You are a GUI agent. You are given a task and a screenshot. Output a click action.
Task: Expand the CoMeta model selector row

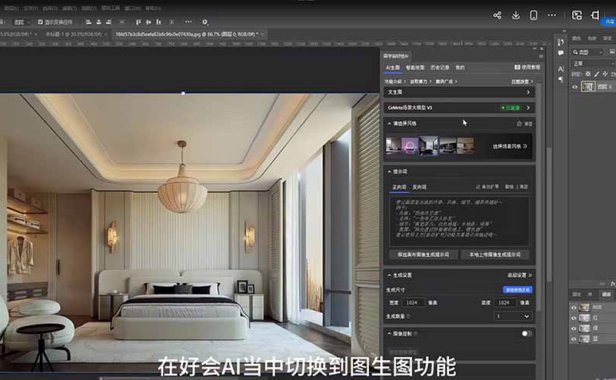tap(459, 107)
